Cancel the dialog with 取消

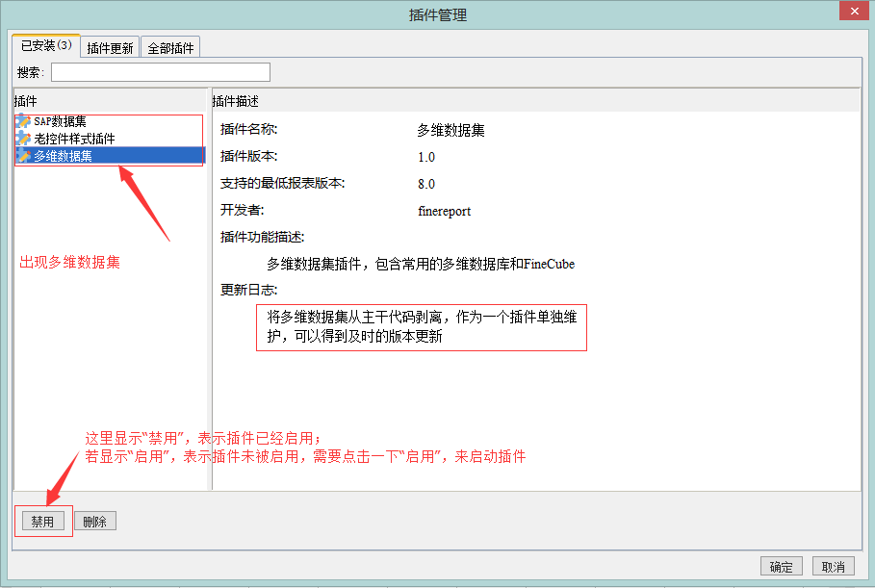tap(834, 566)
